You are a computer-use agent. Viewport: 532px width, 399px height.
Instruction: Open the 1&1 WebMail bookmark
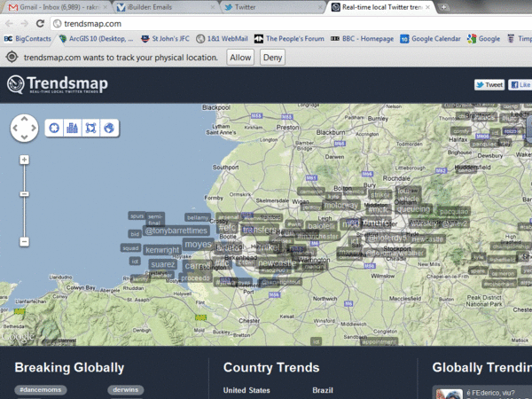pos(222,39)
